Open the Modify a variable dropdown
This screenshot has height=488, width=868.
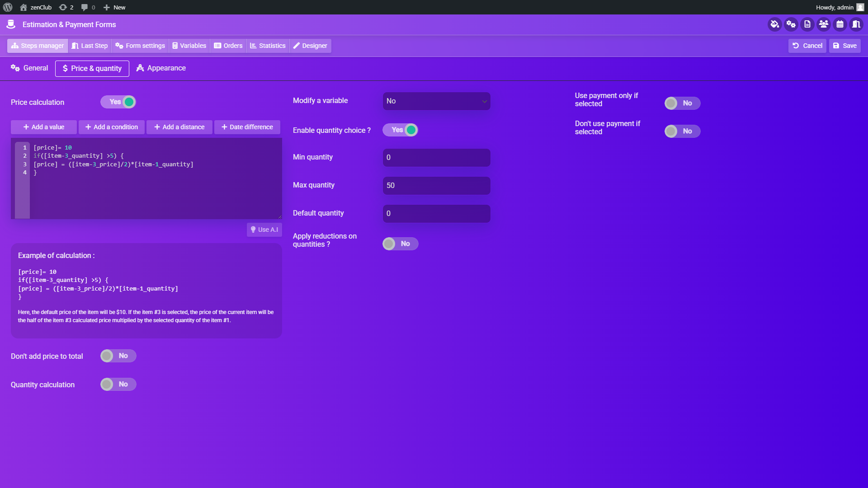[437, 101]
